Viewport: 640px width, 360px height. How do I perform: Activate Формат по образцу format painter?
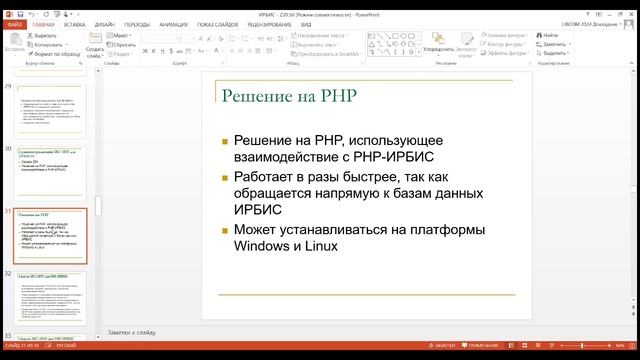(54, 53)
